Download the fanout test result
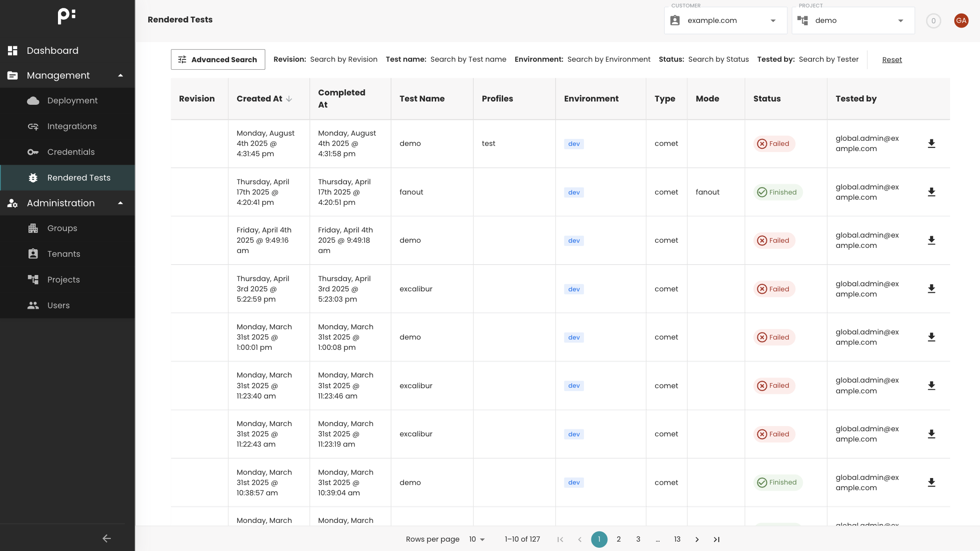This screenshot has width=980, height=551. coord(931,192)
